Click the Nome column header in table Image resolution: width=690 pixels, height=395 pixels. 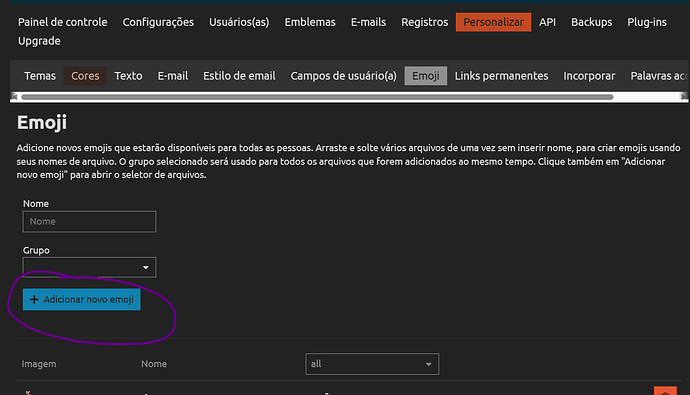tap(154, 364)
